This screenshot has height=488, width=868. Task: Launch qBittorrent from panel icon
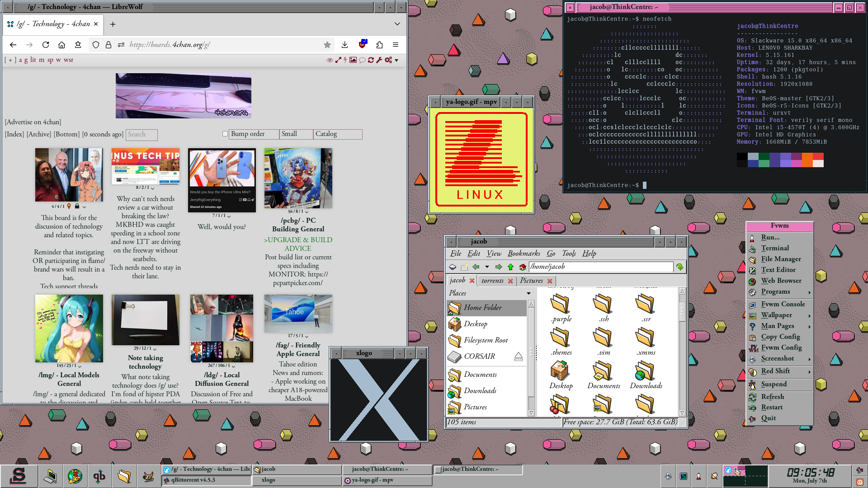[99, 476]
